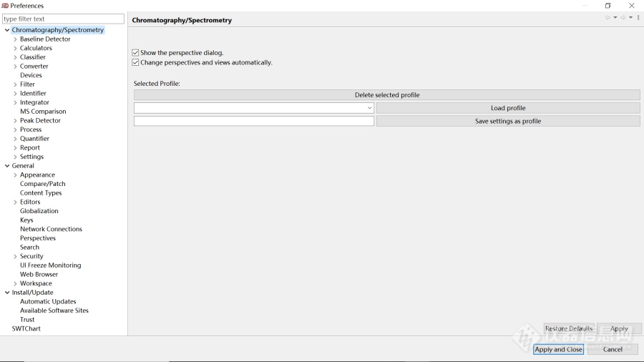Disable 'Change perspectives and views automatically'
The image size is (644, 362).
(135, 62)
